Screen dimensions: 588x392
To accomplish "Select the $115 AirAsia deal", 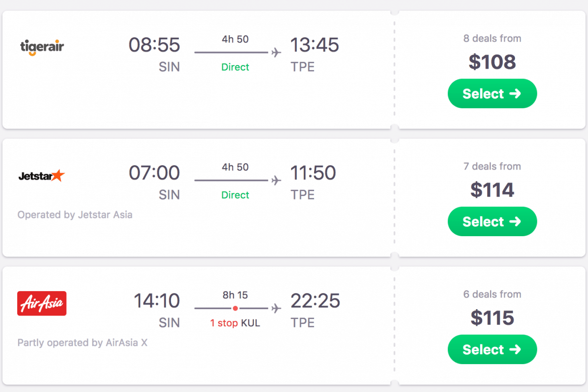I will (x=492, y=349).
